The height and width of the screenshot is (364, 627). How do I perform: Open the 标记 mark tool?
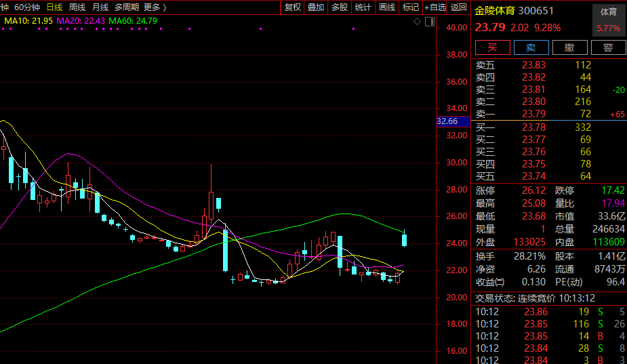click(410, 7)
